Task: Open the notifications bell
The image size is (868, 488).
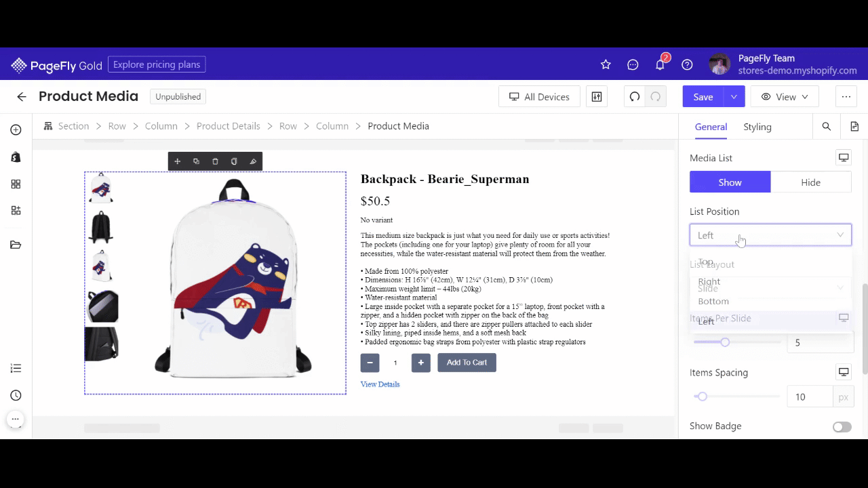Action: 660,65
